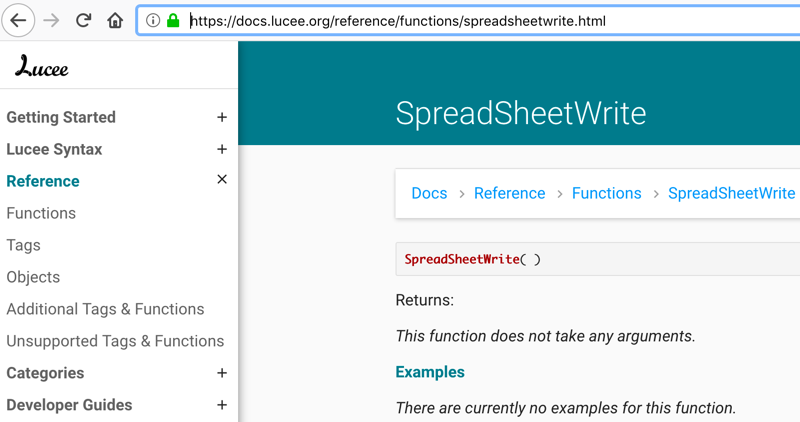Click the SpreadSheetWrite page title
The width and height of the screenshot is (800, 422).
[x=520, y=113]
